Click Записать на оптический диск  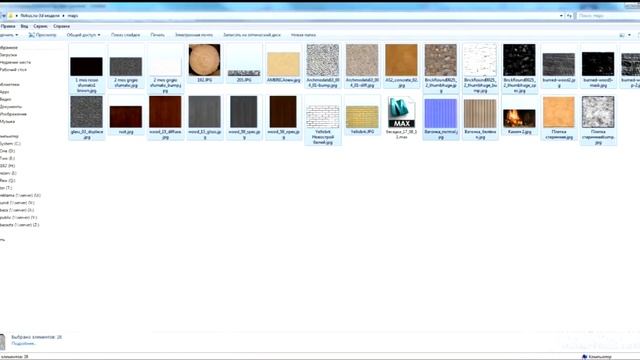[252, 35]
